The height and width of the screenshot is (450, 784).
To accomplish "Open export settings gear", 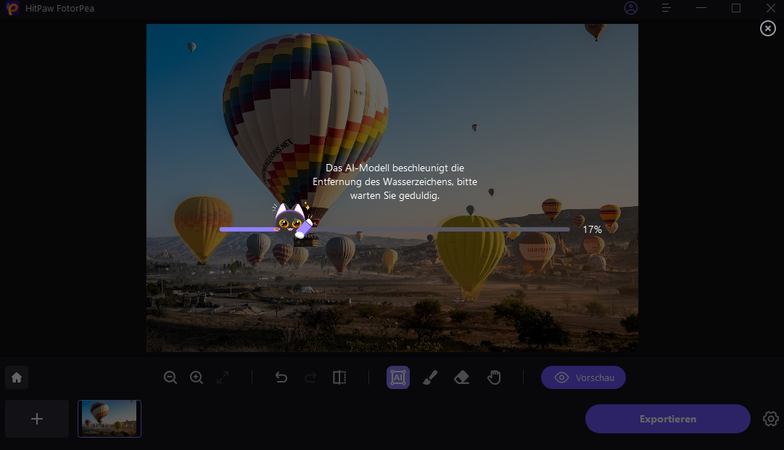I will [771, 419].
